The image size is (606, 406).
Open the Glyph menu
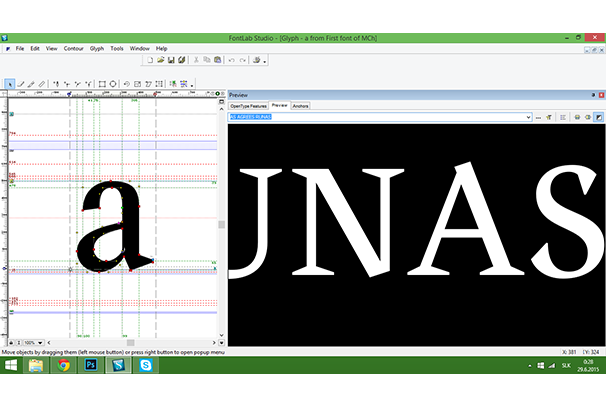tap(96, 48)
